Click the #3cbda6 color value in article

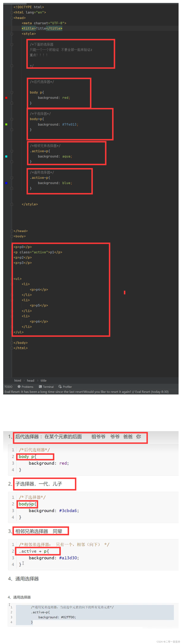(68, 510)
